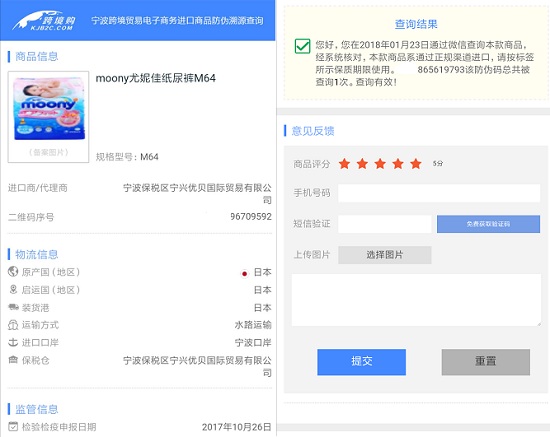Rate the product one star
Image resolution: width=550 pixels, height=437 pixels.
point(344,163)
